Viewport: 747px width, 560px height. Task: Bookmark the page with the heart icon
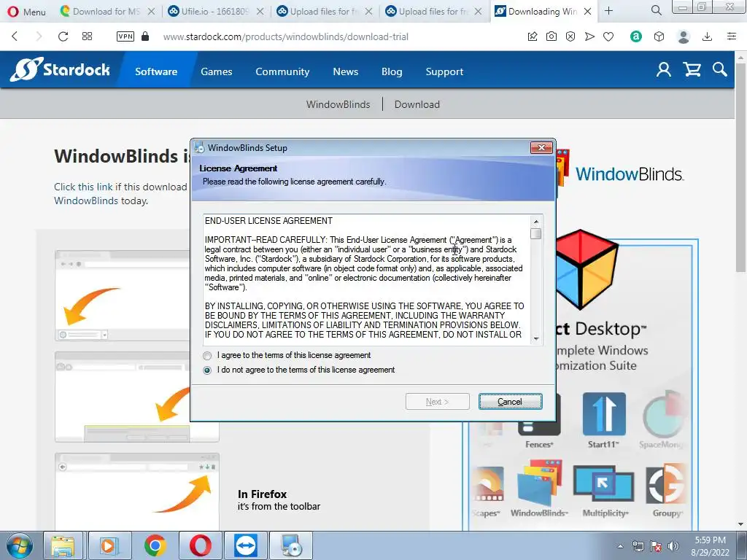608,36
